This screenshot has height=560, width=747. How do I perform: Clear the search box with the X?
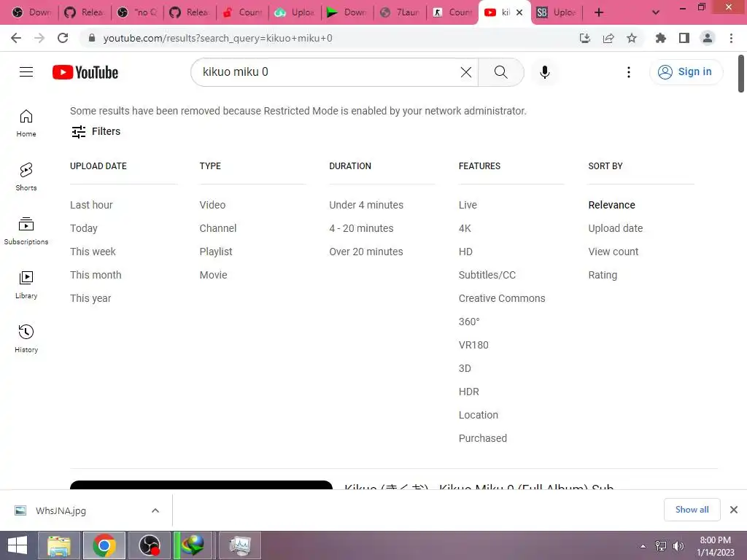tap(466, 72)
